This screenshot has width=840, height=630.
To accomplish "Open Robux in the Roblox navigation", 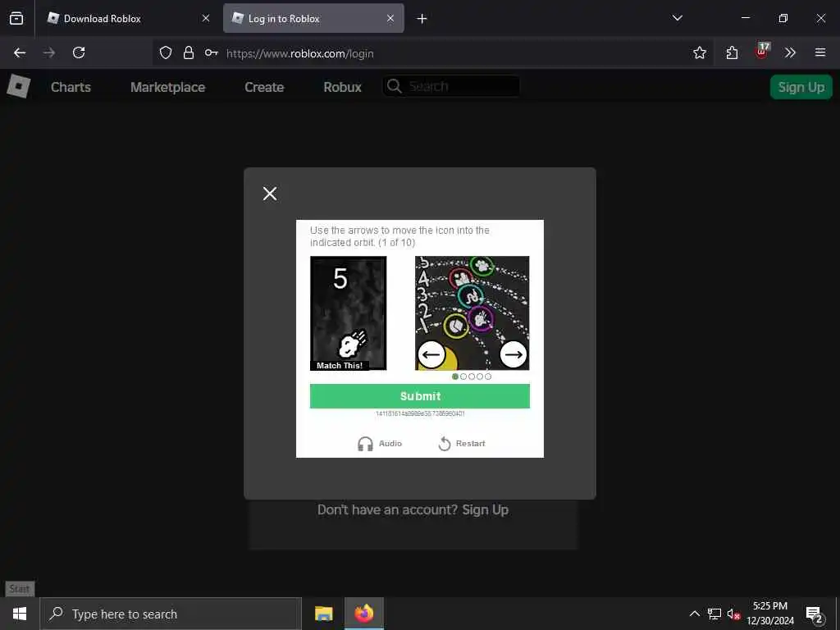I will point(342,87).
